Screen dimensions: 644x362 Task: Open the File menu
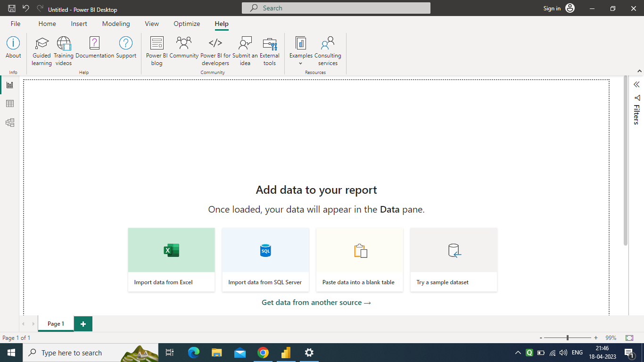(x=16, y=24)
